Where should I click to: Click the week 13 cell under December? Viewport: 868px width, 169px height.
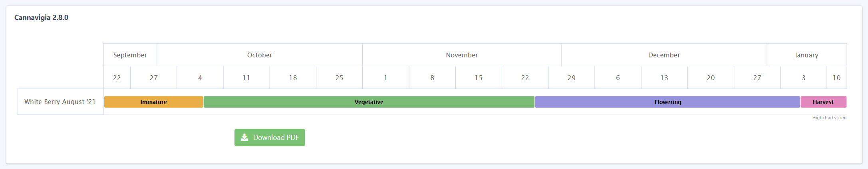(664, 78)
